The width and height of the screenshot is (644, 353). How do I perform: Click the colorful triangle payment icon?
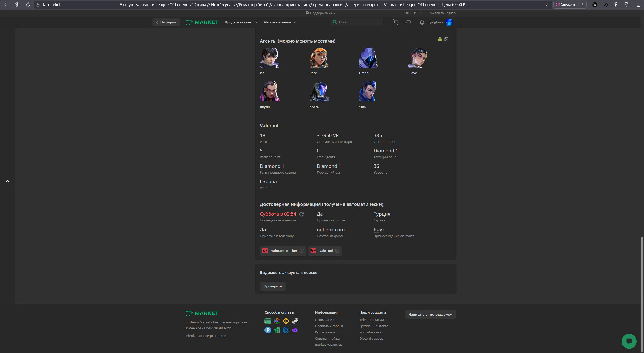(277, 321)
